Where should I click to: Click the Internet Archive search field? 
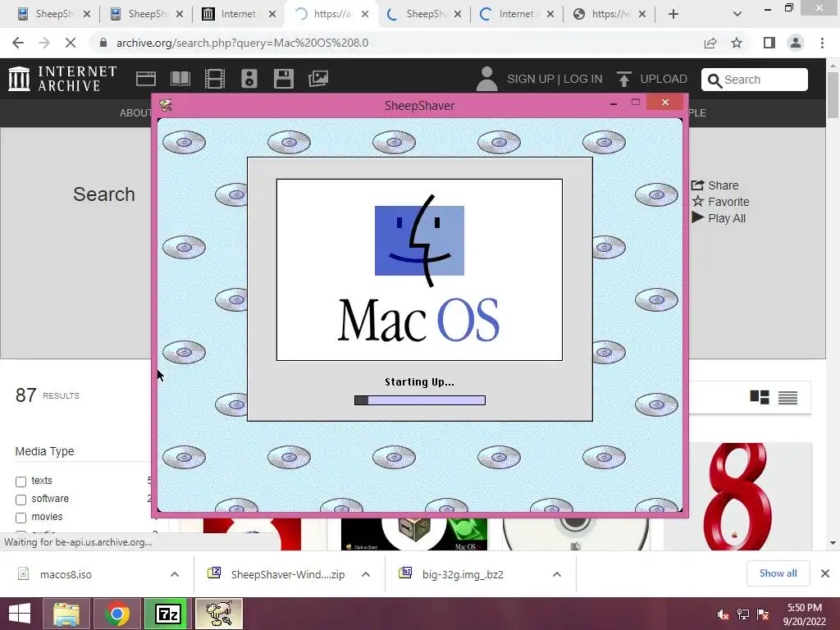click(755, 80)
